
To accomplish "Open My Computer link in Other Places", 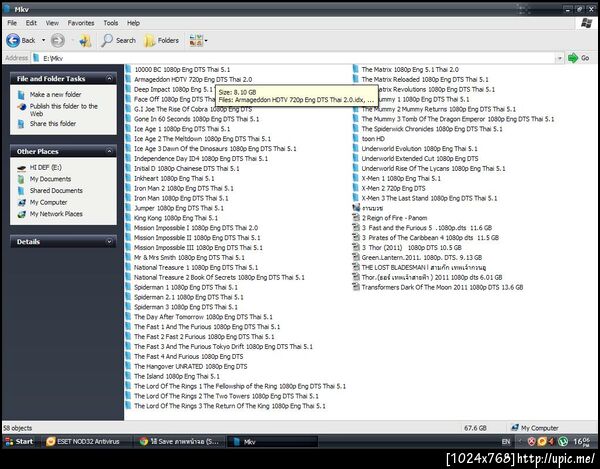I will [48, 202].
